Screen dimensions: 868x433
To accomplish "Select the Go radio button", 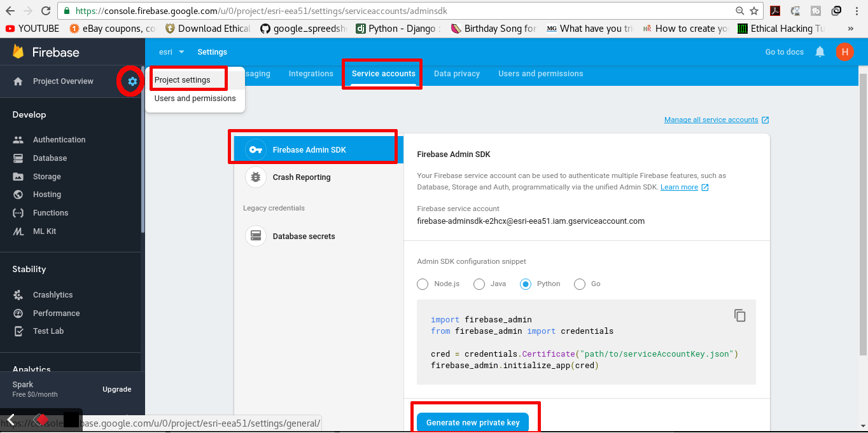I will [x=580, y=284].
